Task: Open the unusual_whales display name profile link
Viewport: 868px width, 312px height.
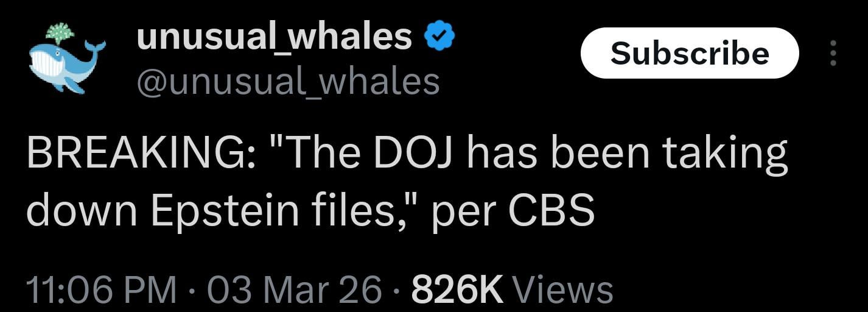Action: coord(275,37)
